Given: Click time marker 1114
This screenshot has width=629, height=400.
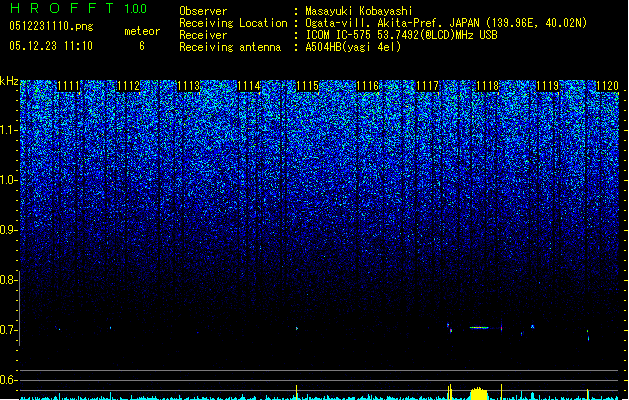Looking at the screenshot, I should (x=249, y=86).
